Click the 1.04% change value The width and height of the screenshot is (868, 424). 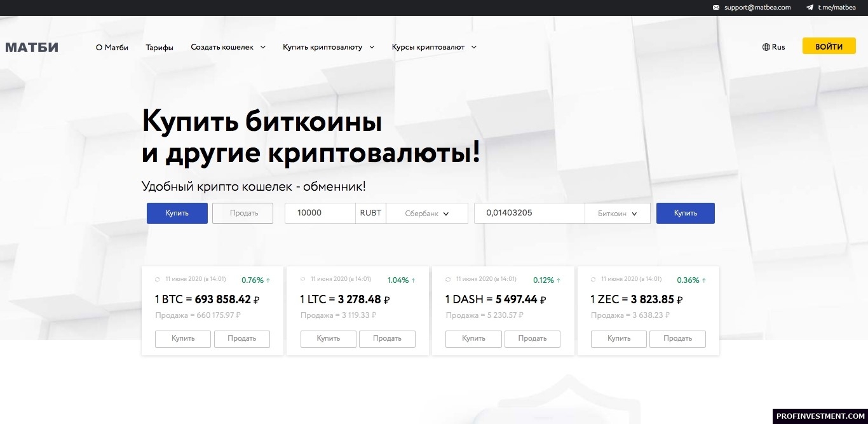(x=398, y=280)
